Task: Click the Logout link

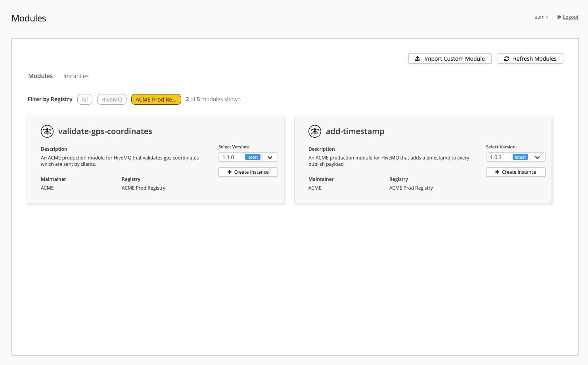Action: 571,17
